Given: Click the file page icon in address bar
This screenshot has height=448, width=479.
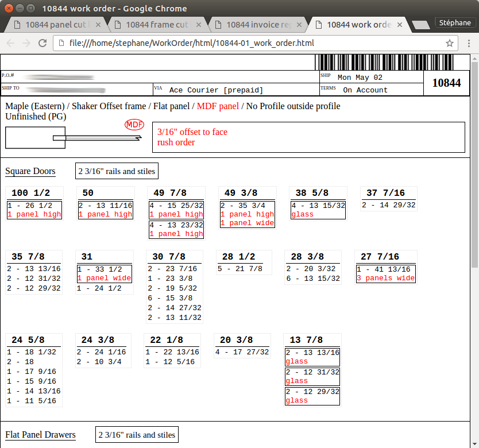Looking at the screenshot, I should (x=61, y=43).
